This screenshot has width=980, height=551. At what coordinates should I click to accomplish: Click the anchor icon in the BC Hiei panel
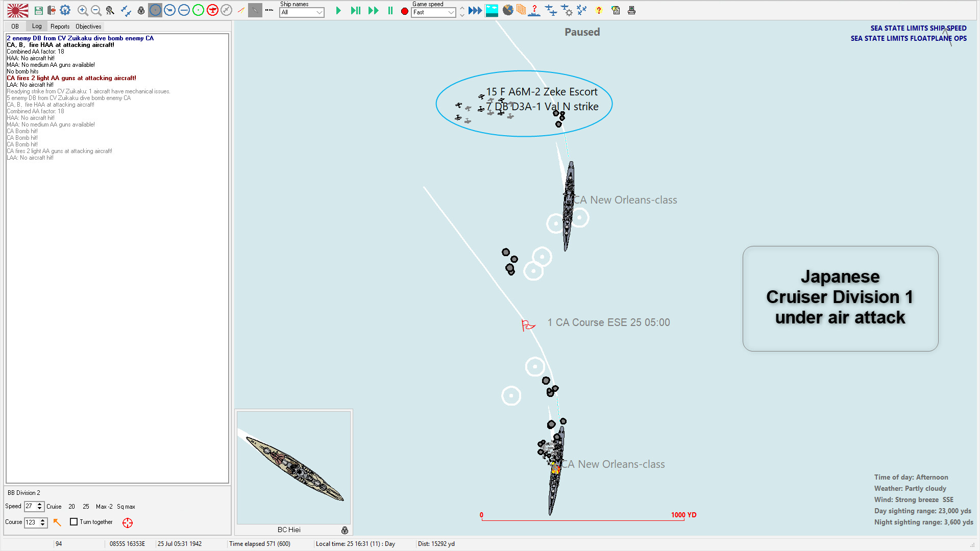(345, 530)
